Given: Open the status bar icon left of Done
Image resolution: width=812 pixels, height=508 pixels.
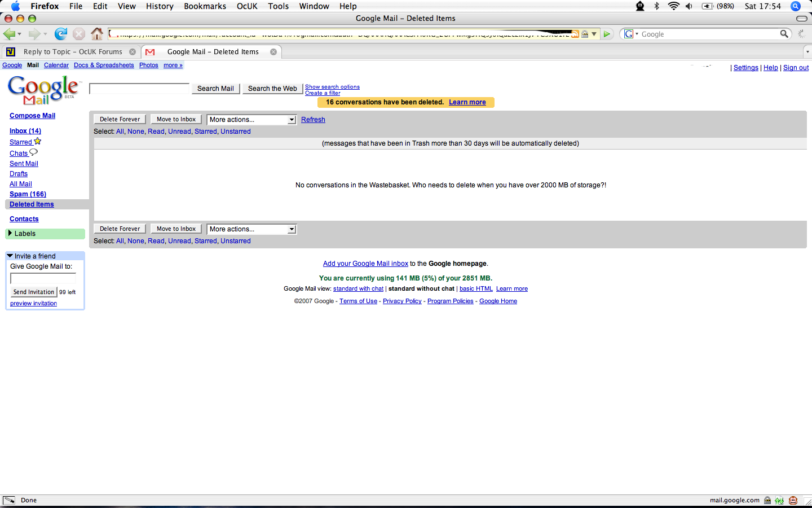Looking at the screenshot, I should [9, 500].
